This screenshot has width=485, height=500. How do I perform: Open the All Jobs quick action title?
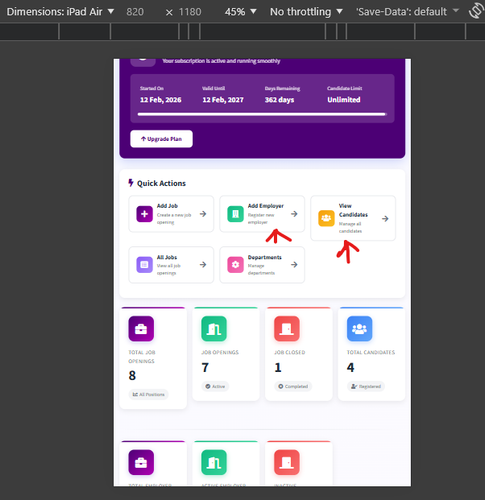pyautogui.click(x=167, y=257)
